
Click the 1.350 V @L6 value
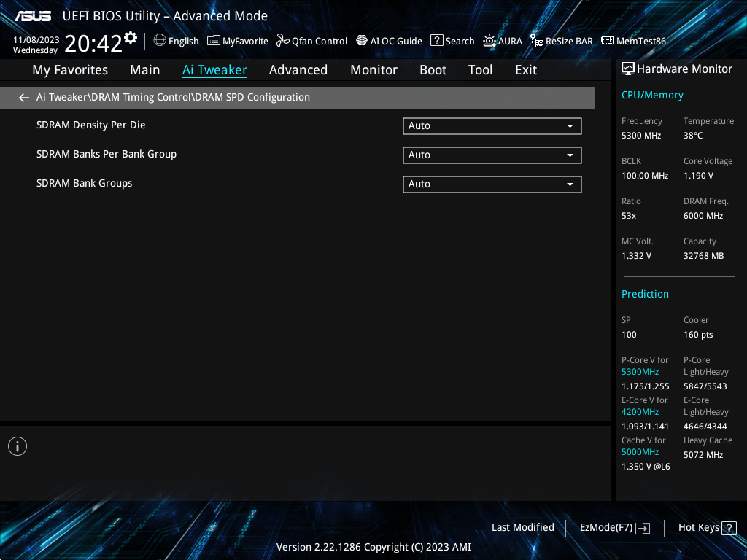[x=646, y=467]
